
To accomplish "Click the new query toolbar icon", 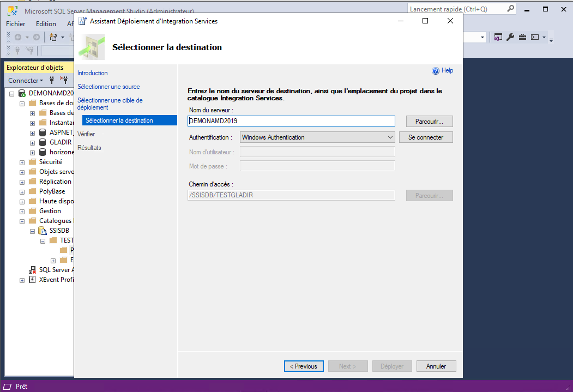I will pos(53,37).
